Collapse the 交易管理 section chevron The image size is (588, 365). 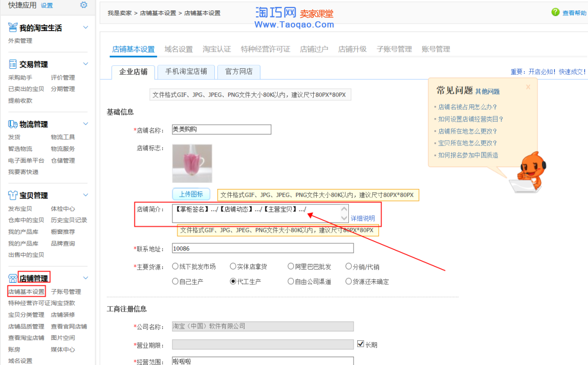(85, 64)
